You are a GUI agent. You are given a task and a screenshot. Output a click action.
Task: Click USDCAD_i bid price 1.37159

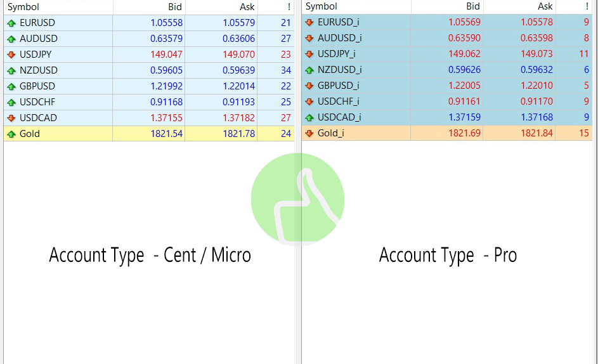[x=465, y=117]
